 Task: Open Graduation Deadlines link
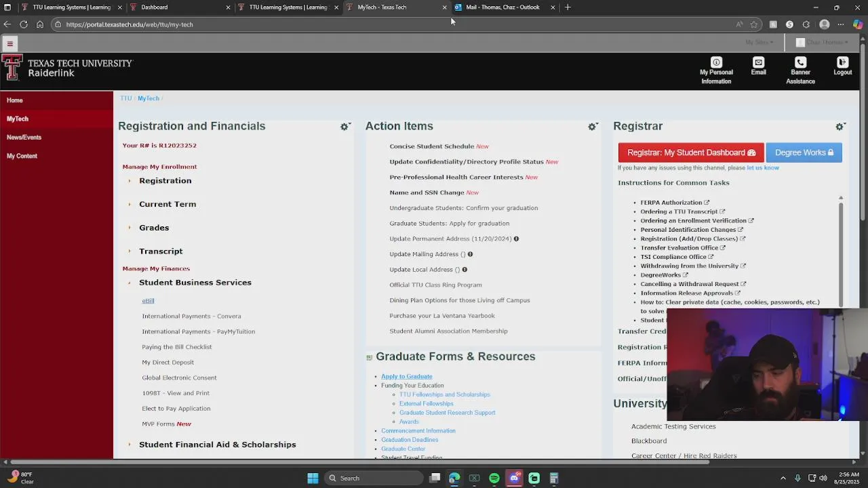(x=410, y=440)
